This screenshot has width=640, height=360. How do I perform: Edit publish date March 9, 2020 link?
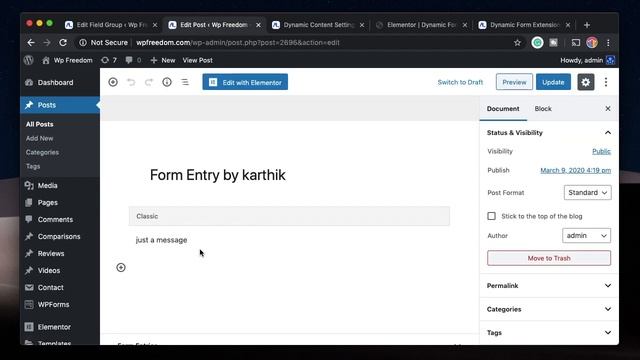coord(576,170)
